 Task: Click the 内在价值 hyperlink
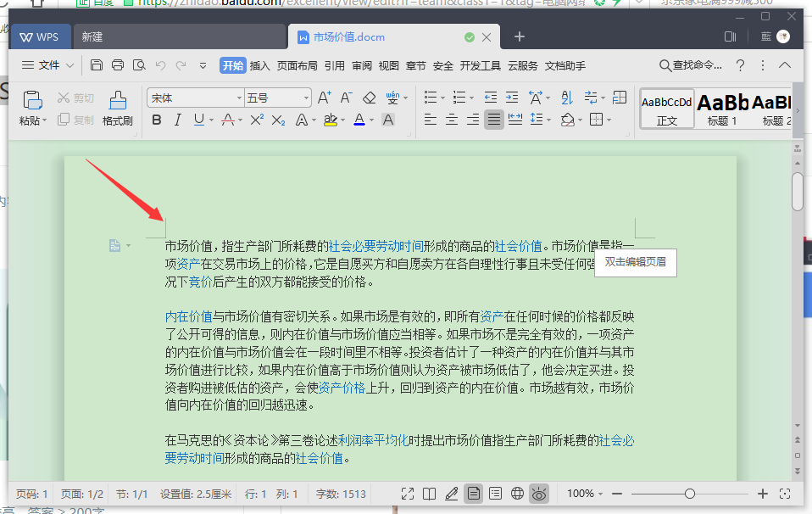(188, 316)
